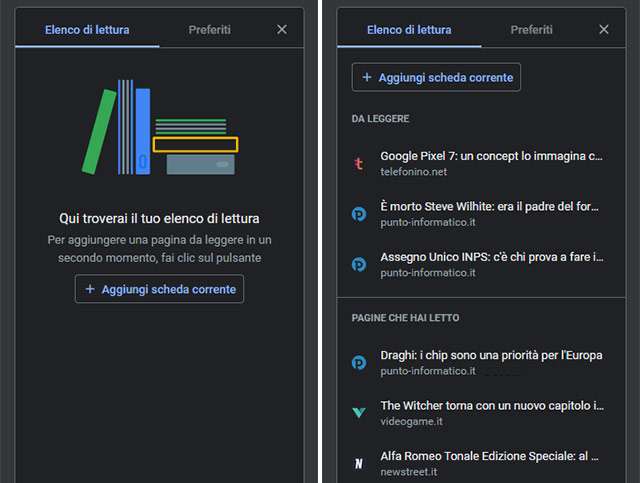
Task: Click telefonino.net domain text
Action: [x=413, y=172]
